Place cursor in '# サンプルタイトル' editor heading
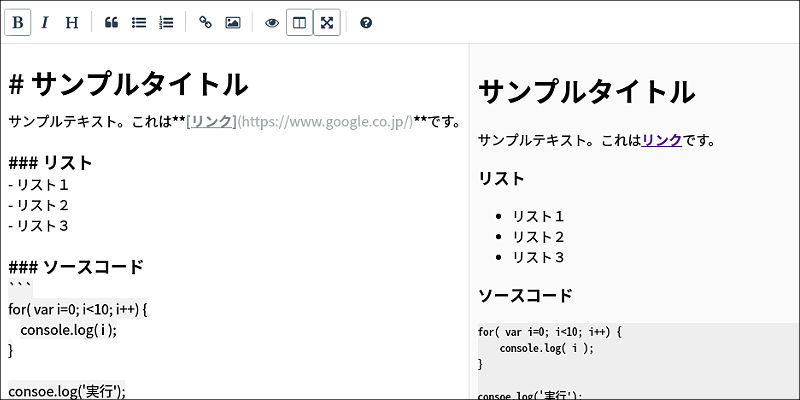The image size is (800, 400). coord(129,84)
